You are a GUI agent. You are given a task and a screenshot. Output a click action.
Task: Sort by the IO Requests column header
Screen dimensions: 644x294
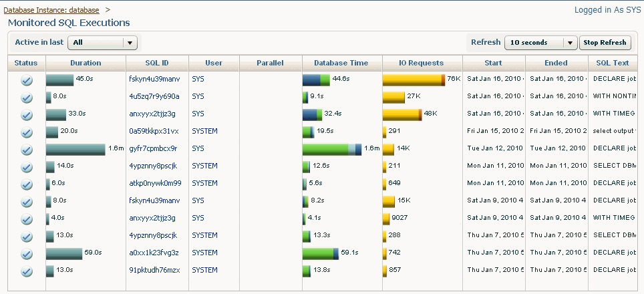(422, 63)
